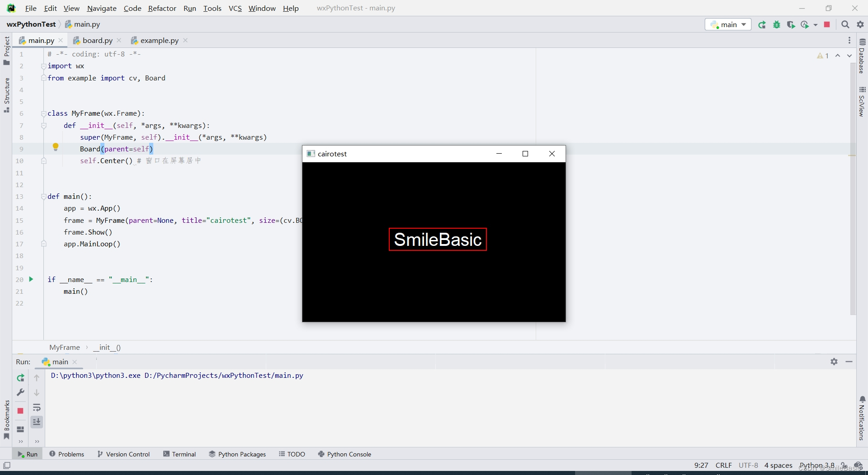Run with coverage shield icon
The image size is (868, 475).
(791, 25)
